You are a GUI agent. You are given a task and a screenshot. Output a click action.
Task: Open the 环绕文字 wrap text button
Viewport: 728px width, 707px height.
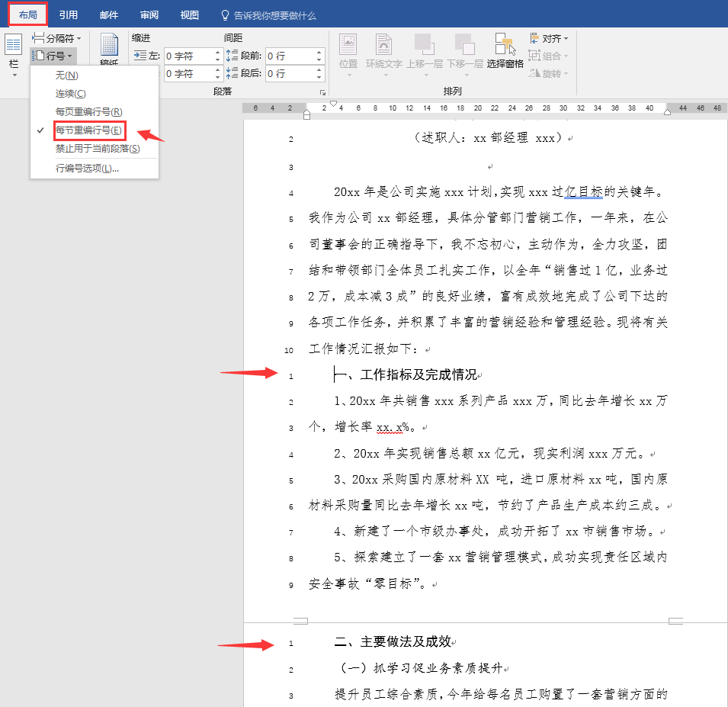(384, 55)
